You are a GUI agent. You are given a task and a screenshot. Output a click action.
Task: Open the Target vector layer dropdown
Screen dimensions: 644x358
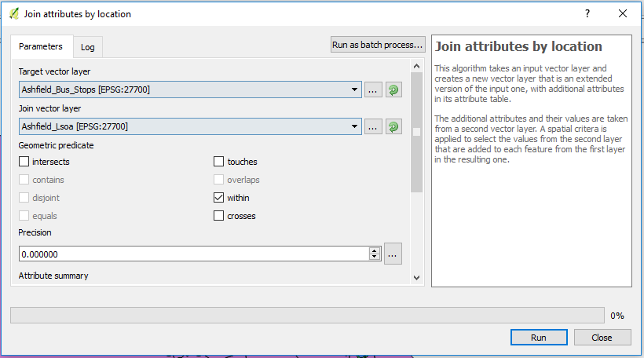coord(190,89)
